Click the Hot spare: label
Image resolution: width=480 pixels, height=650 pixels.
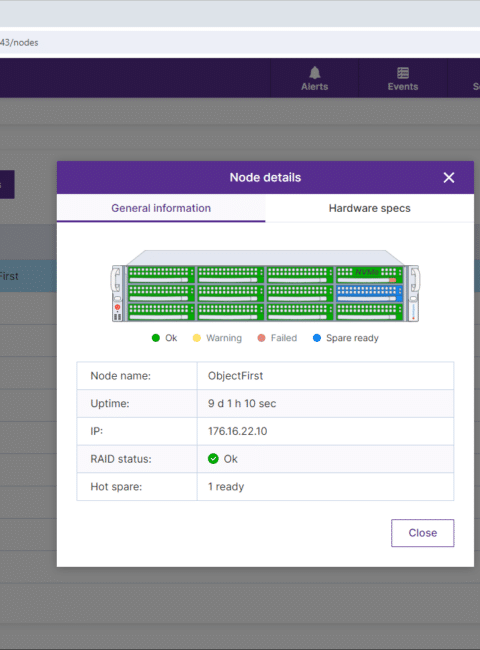click(x=116, y=487)
